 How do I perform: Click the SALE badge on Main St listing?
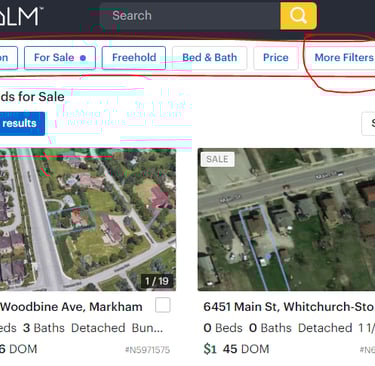click(217, 159)
